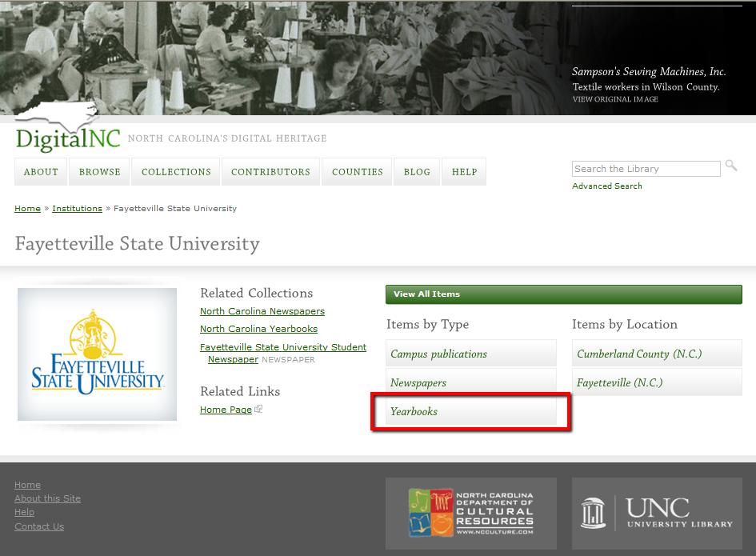Screen dimensions: 756x556
Task: Open the BLOG section
Action: click(x=417, y=171)
